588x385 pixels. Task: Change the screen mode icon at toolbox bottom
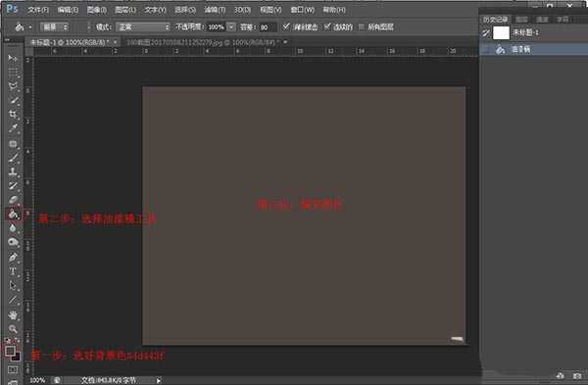coord(13,382)
